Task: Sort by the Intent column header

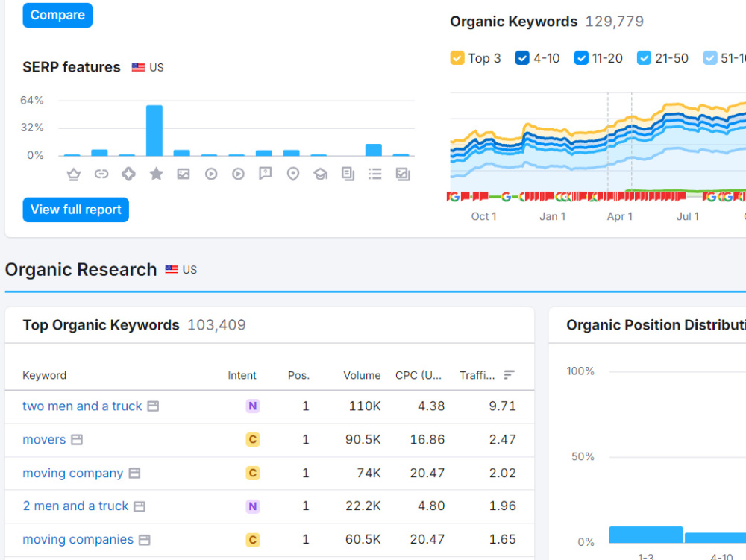Action: coord(242,376)
